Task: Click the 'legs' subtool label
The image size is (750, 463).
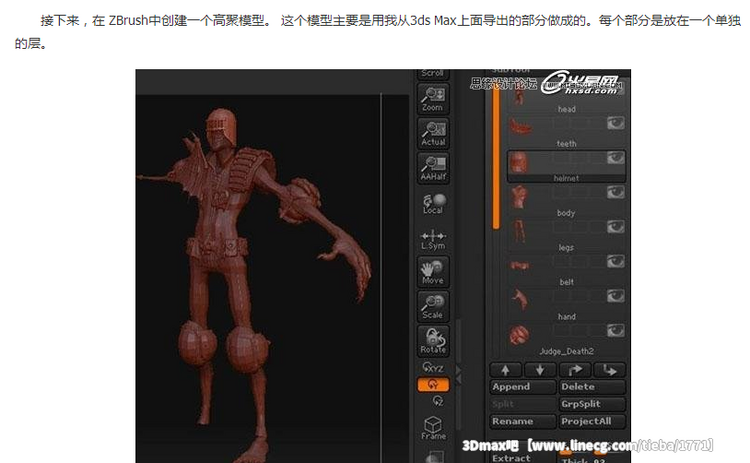Action: pos(566,248)
